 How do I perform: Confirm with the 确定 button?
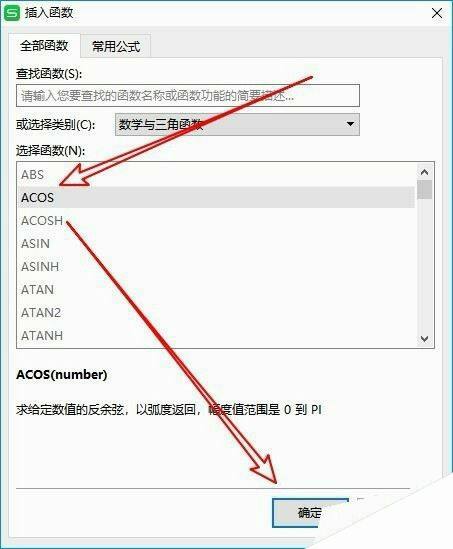point(310,513)
